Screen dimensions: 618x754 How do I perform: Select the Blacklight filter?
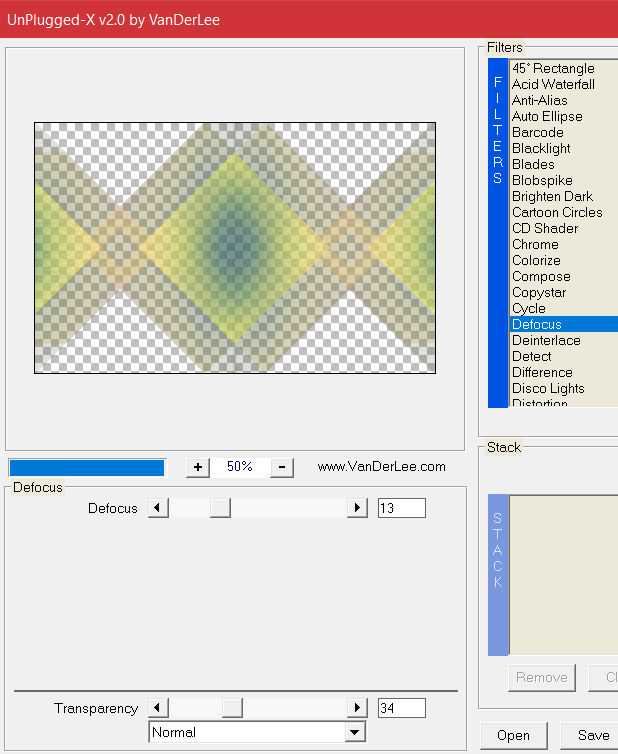click(541, 148)
